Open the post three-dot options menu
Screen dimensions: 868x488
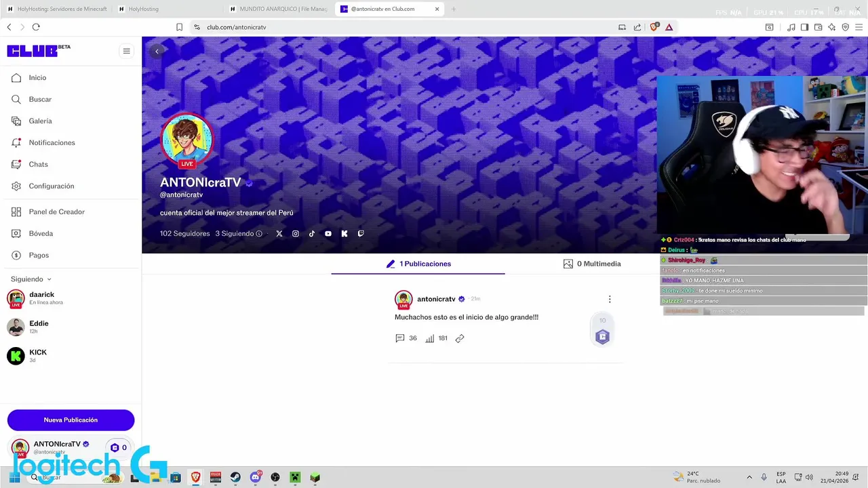[610, 300]
